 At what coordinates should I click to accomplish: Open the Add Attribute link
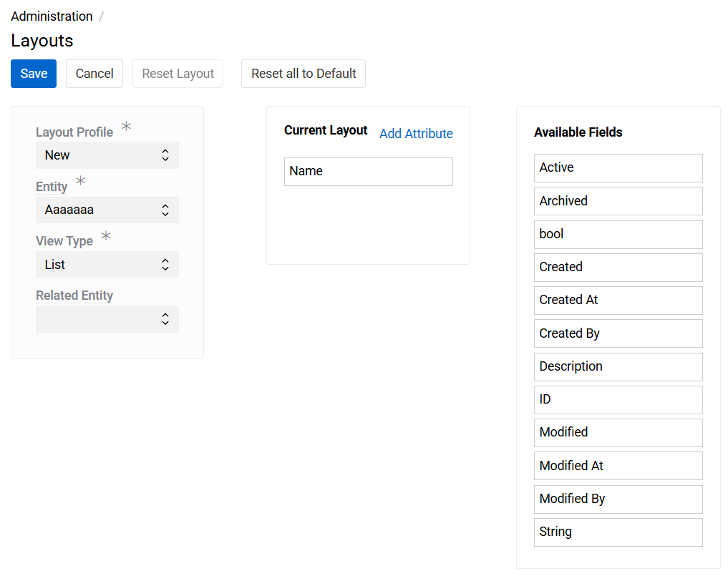coord(416,134)
